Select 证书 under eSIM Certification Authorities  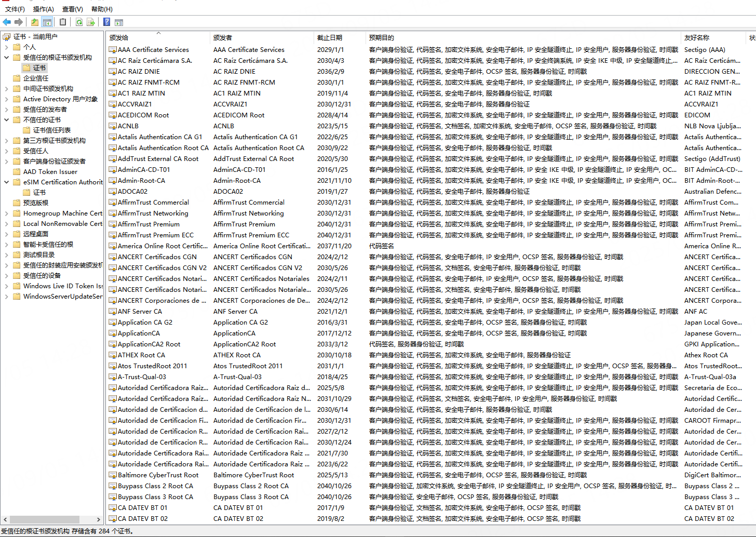(39, 192)
